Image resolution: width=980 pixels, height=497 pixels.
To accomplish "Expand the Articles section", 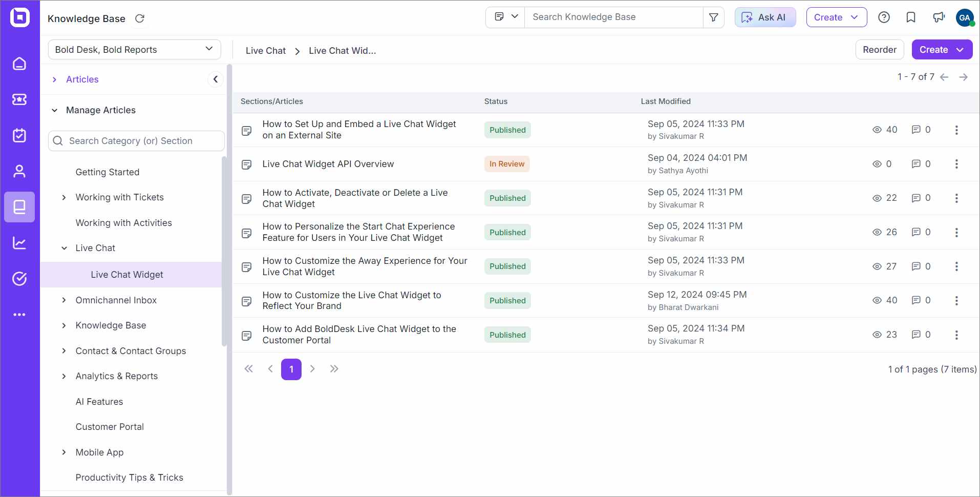I will click(x=54, y=79).
